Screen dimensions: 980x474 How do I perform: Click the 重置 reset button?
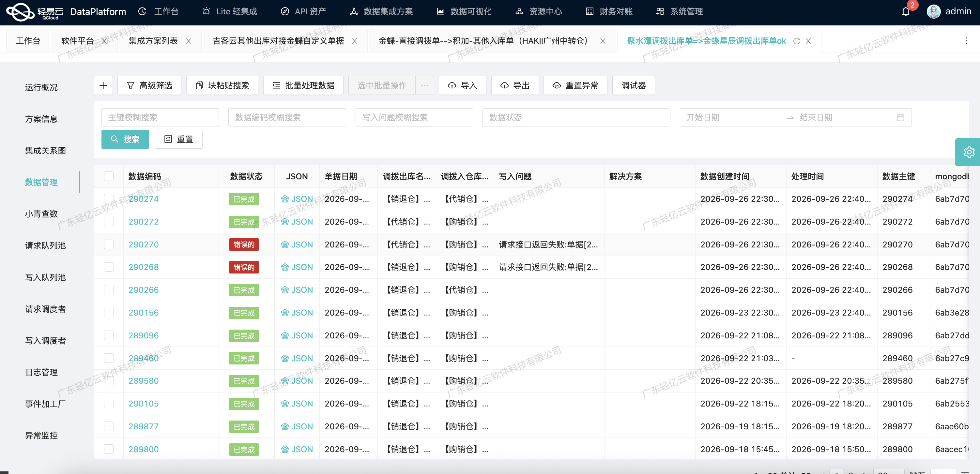coord(178,139)
